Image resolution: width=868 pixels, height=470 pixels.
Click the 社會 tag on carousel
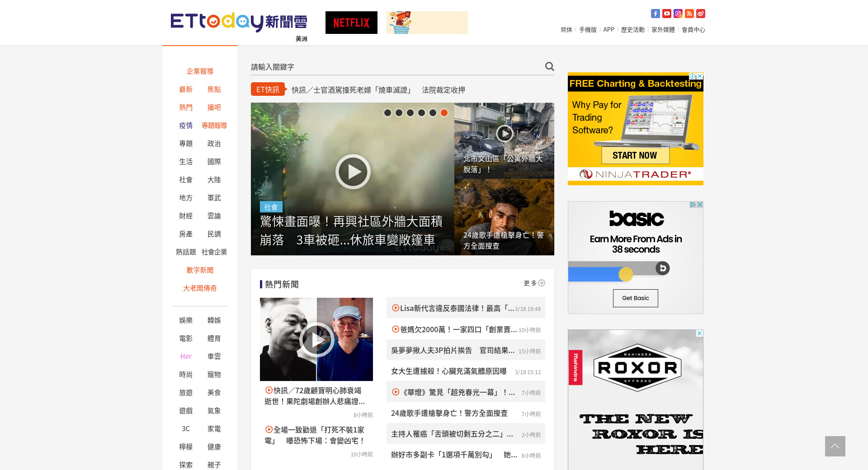click(271, 207)
